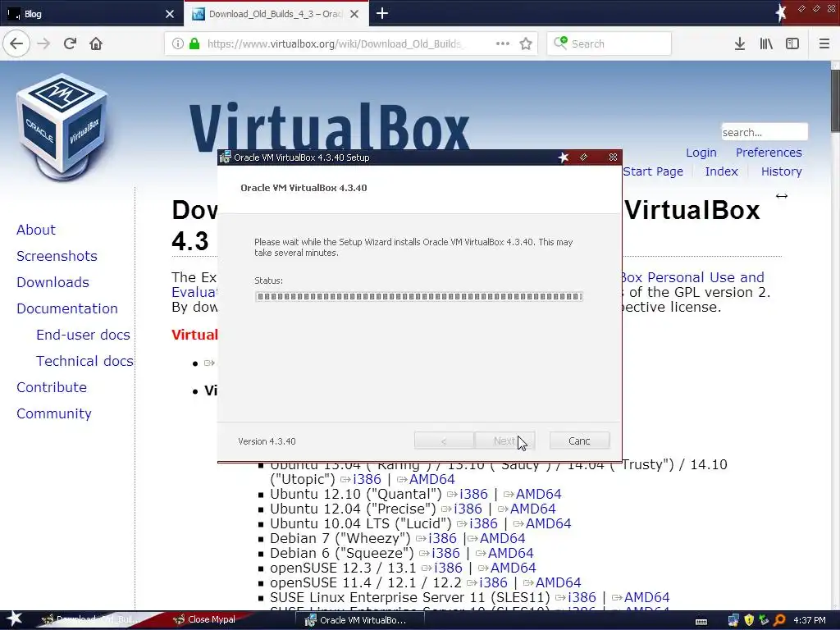Open the page actions three-dots menu
This screenshot has height=630, width=840.
503,44
